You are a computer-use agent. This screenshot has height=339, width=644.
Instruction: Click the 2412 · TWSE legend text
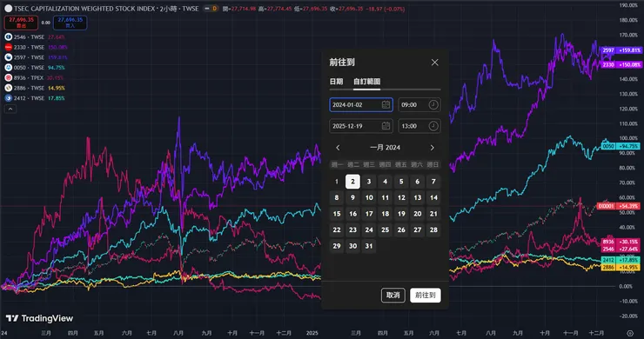[x=29, y=98]
